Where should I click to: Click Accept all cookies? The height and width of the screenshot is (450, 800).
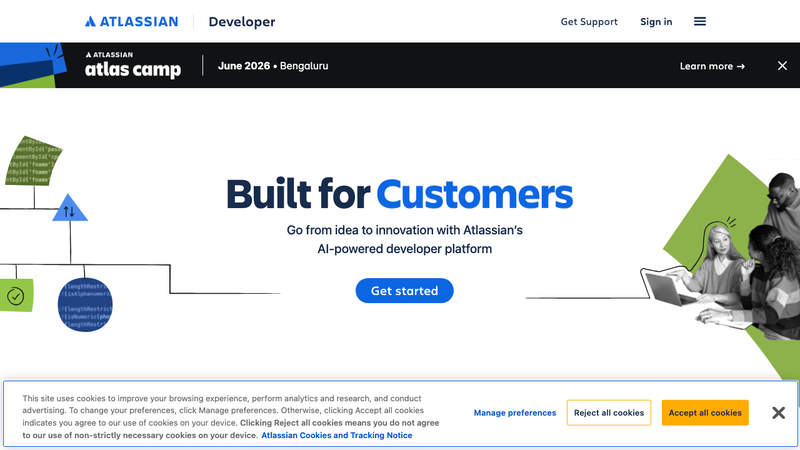pyautogui.click(x=705, y=413)
